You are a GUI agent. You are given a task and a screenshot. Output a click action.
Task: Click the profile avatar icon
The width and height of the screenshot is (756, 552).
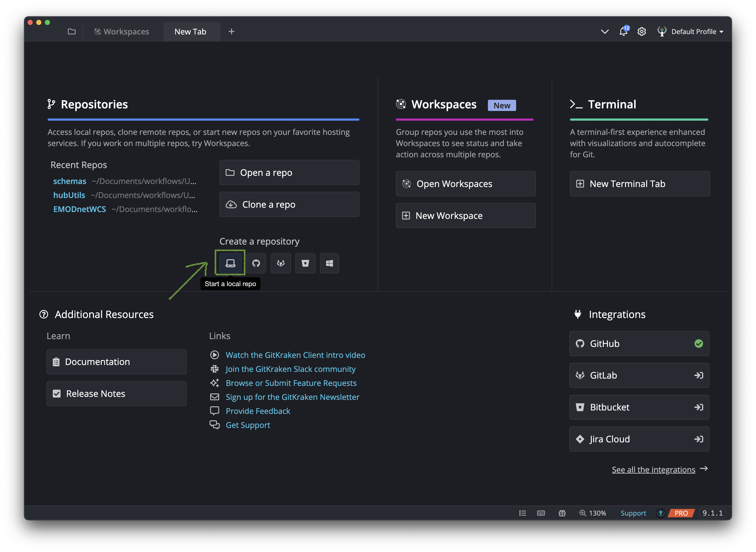(x=662, y=31)
